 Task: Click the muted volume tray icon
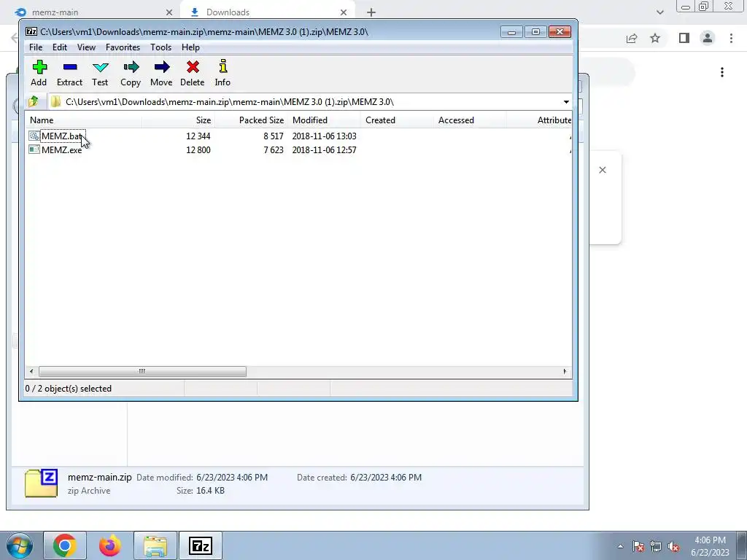pos(673,546)
